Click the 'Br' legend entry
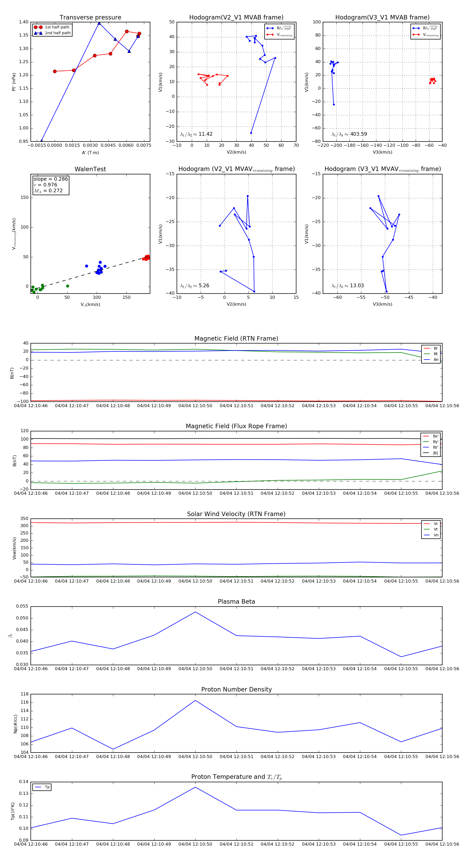 click(431, 349)
